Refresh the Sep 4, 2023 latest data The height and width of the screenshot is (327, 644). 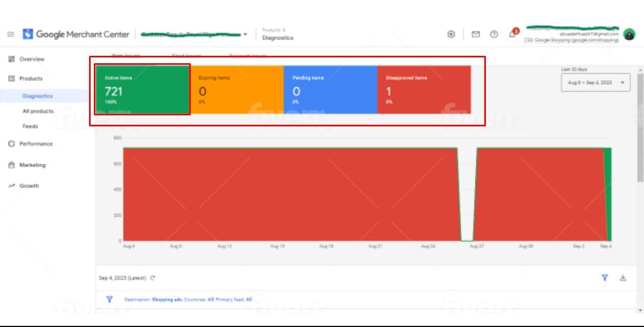[152, 278]
